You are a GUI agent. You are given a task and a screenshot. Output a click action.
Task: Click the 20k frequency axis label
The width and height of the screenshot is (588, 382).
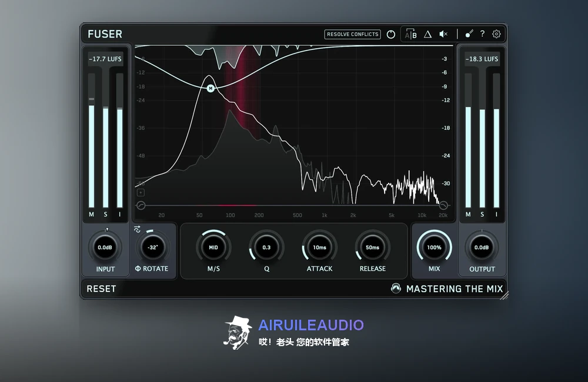pos(443,215)
